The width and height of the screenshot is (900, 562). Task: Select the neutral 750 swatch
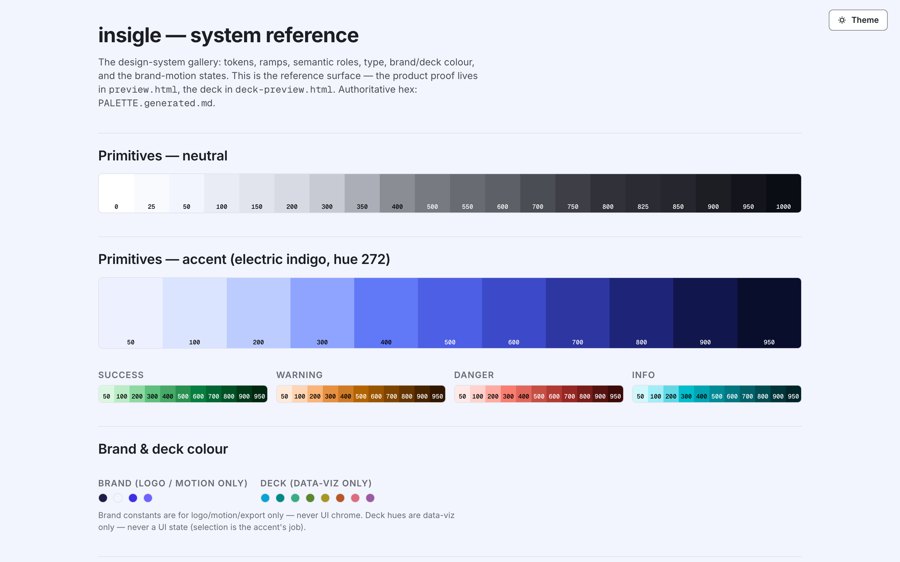pyautogui.click(x=573, y=193)
